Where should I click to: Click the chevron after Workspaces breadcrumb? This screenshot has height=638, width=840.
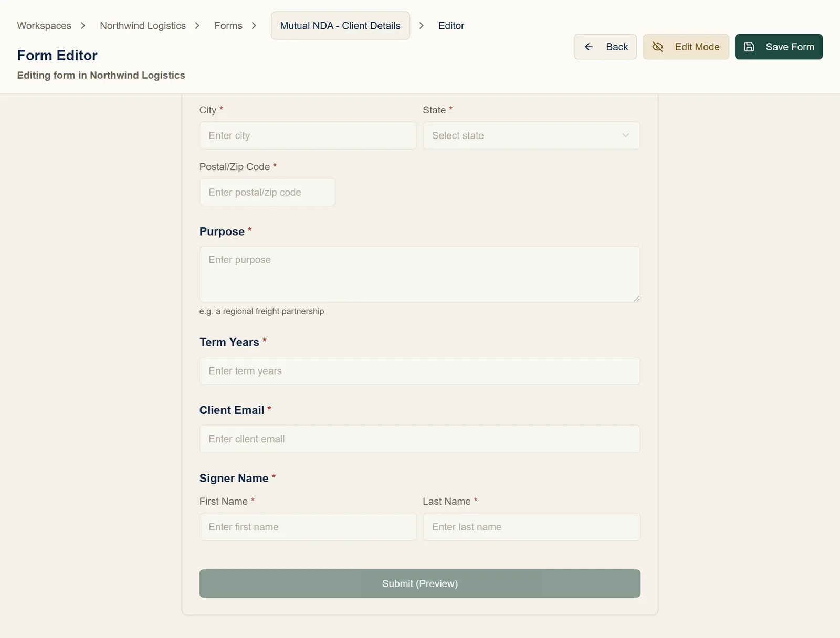pyautogui.click(x=83, y=26)
